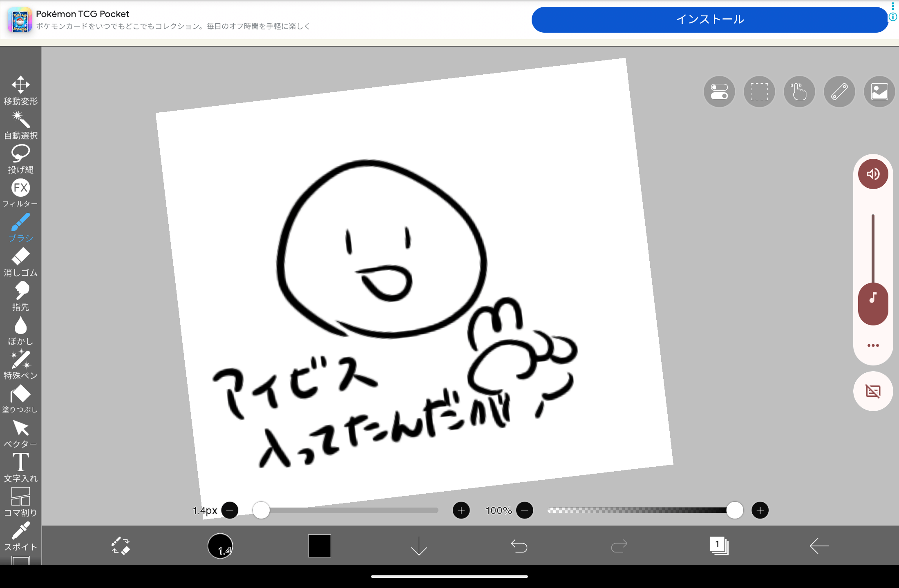The width and height of the screenshot is (899, 588).
Task: Select the 自動選択 magic wand tool
Action: coord(20,125)
